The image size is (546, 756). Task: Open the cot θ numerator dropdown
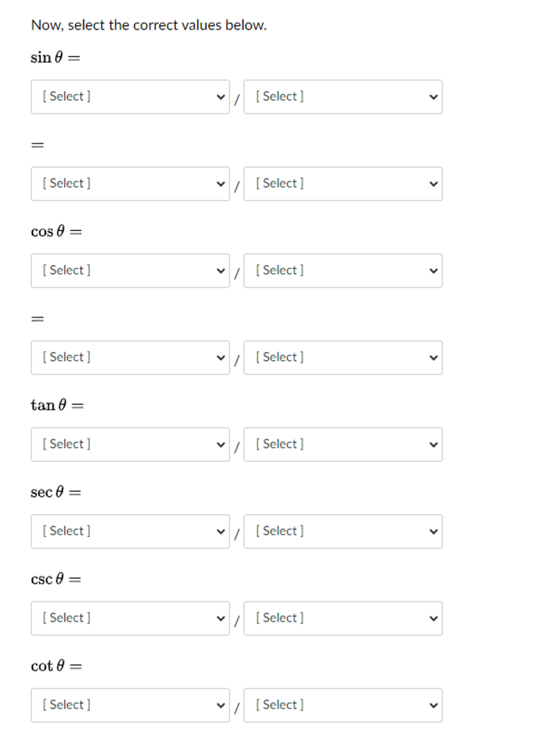130,705
